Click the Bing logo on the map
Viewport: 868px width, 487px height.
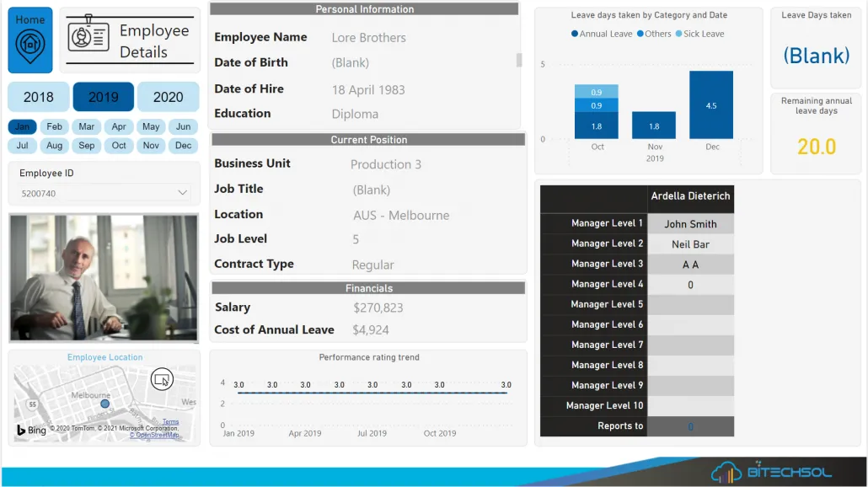(31, 431)
